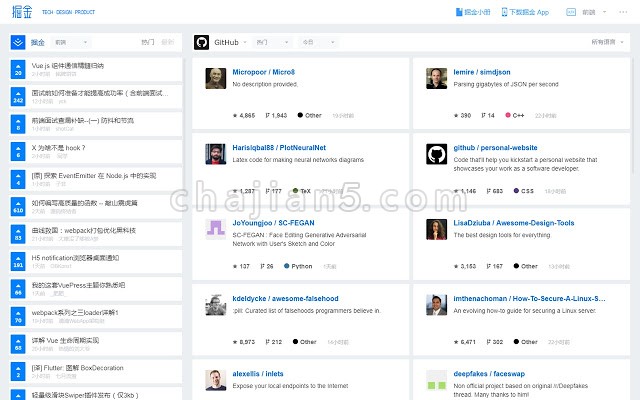The width and height of the screenshot is (640, 400).
Task: Click the blue 掘金 panel source icon
Action: (18, 42)
